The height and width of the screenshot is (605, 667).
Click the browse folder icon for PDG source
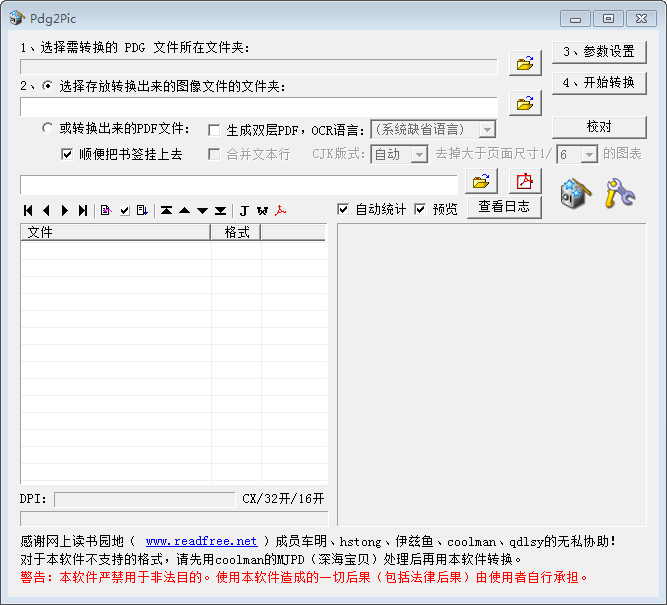pyautogui.click(x=525, y=64)
